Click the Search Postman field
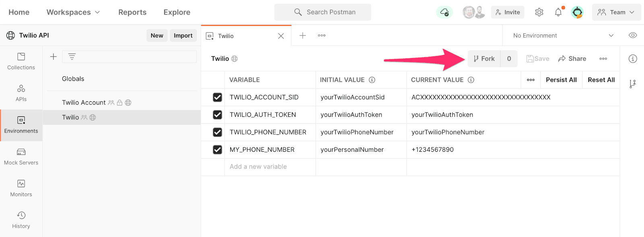Image resolution: width=644 pixels, height=237 pixels. point(323,12)
